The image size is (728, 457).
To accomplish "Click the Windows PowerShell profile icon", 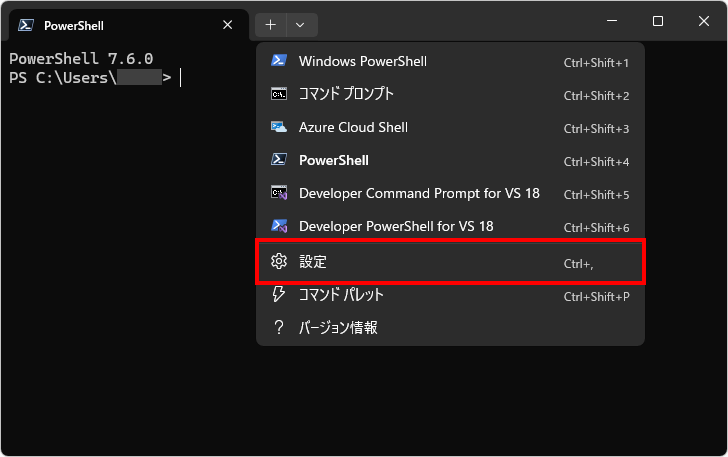I will 279,61.
